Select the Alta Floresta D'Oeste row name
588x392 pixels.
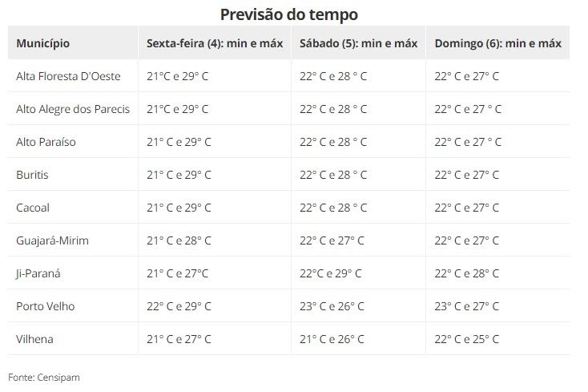click(x=68, y=76)
